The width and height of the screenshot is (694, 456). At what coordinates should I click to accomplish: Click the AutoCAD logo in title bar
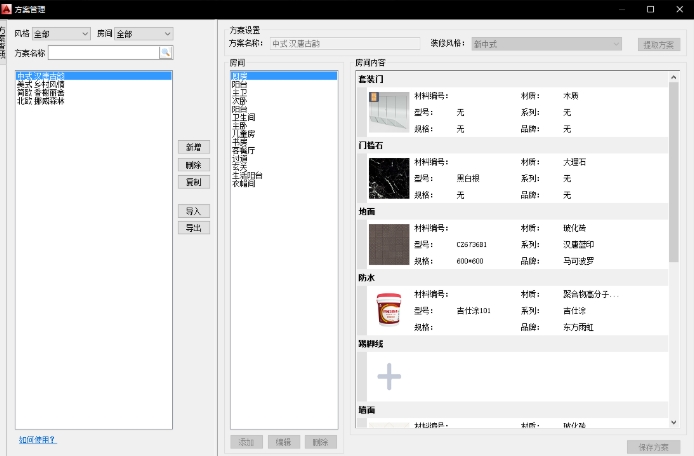point(7,9)
